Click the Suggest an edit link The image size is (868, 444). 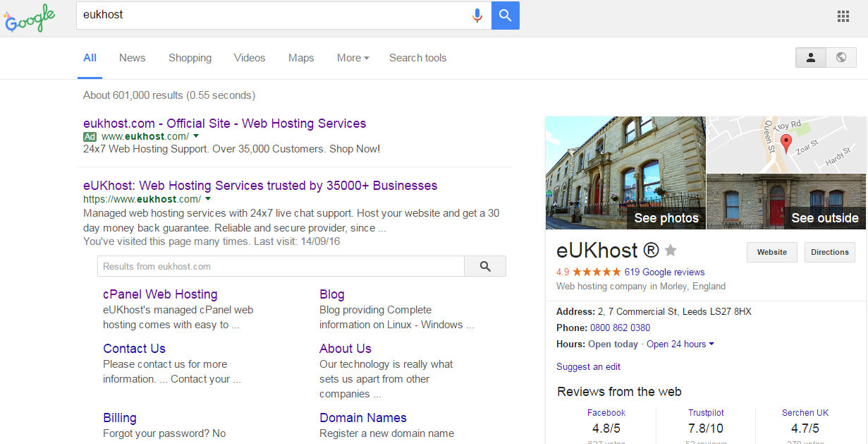click(x=588, y=366)
